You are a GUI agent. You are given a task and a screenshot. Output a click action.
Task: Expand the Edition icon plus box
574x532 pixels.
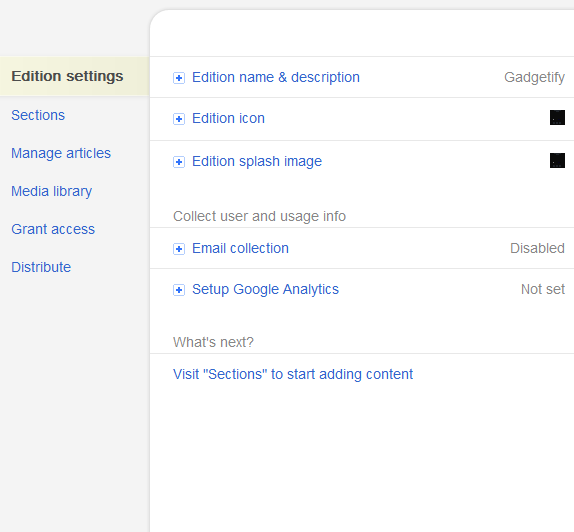(x=179, y=119)
